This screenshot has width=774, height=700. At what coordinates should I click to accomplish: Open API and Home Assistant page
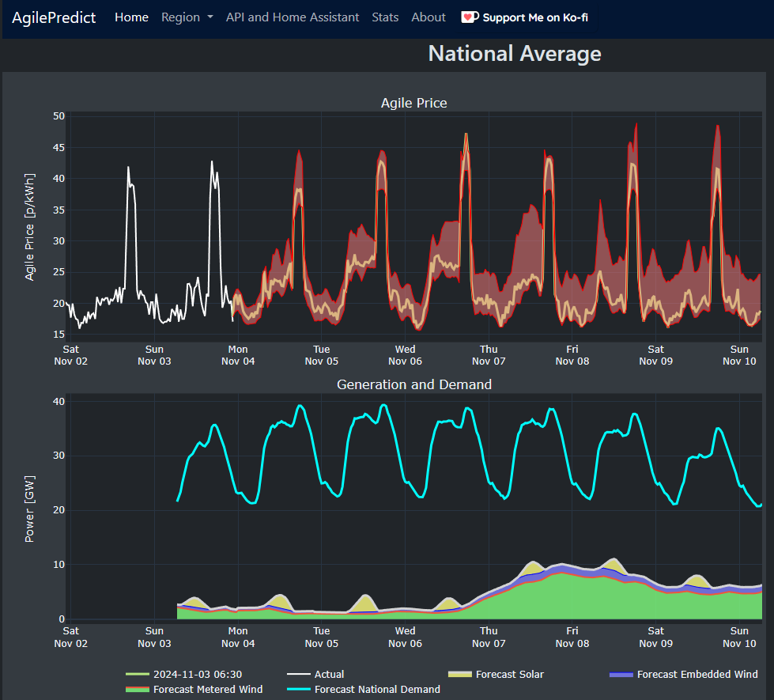tap(293, 17)
